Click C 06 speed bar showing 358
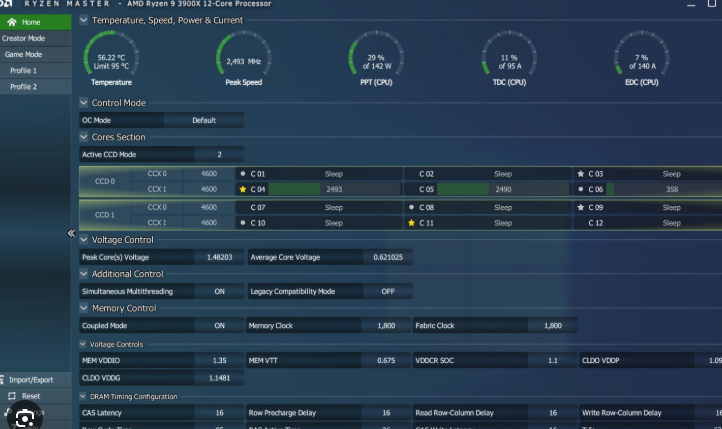The height and width of the screenshot is (429, 722). point(664,189)
